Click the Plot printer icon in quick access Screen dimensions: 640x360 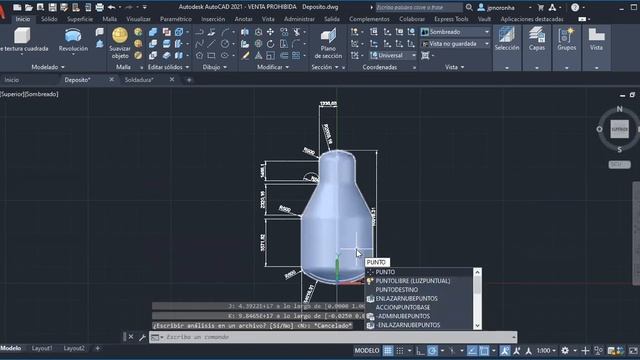coord(100,7)
